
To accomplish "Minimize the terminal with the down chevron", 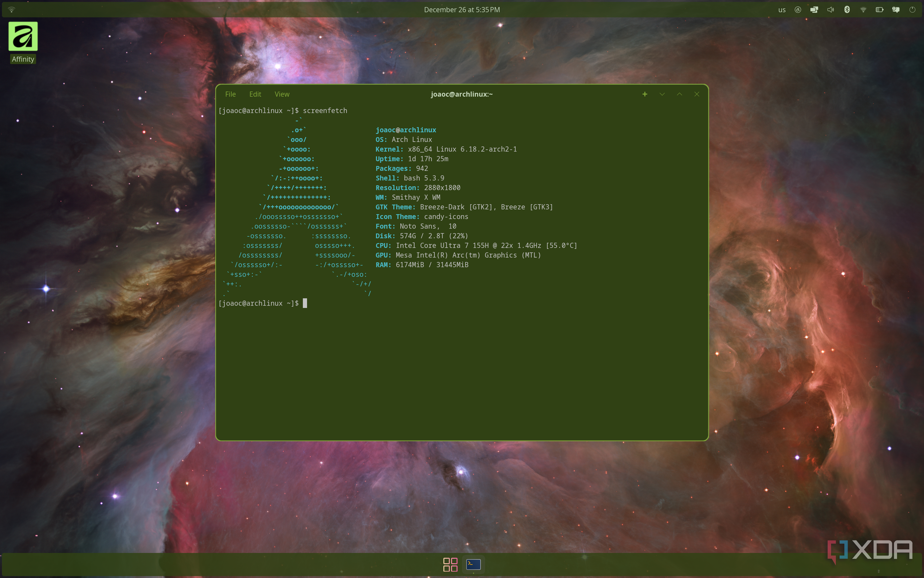I will coord(662,94).
